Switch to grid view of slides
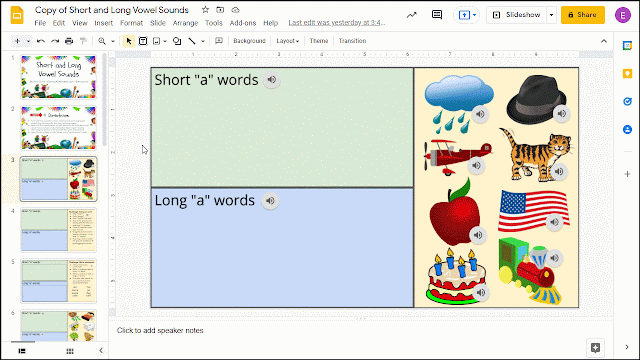 click(x=70, y=351)
